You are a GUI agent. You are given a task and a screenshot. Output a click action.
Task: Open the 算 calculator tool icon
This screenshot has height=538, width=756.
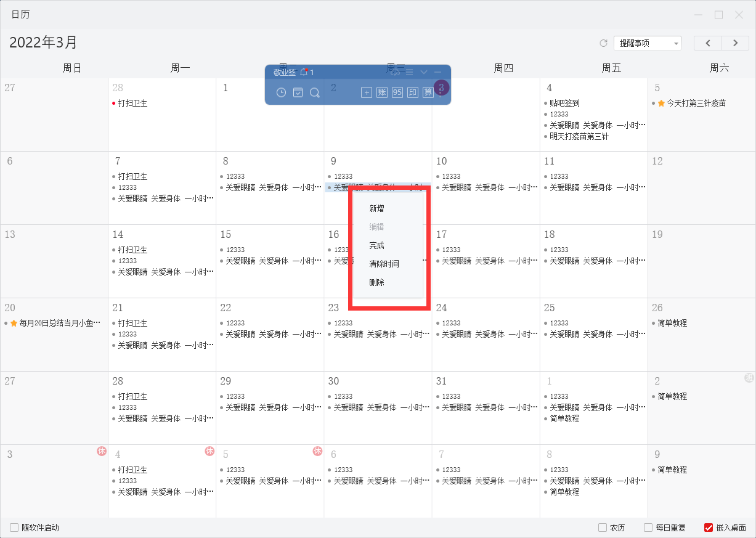428,92
